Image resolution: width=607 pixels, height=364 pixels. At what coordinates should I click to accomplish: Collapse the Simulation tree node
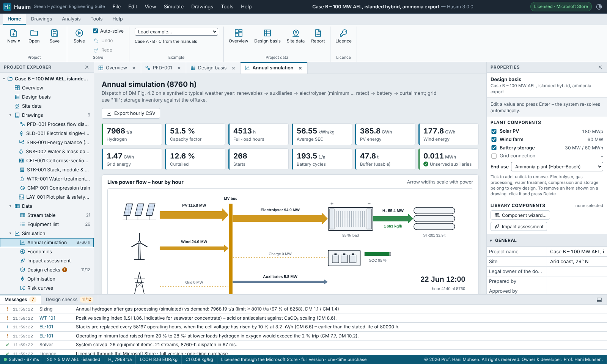(x=10, y=234)
